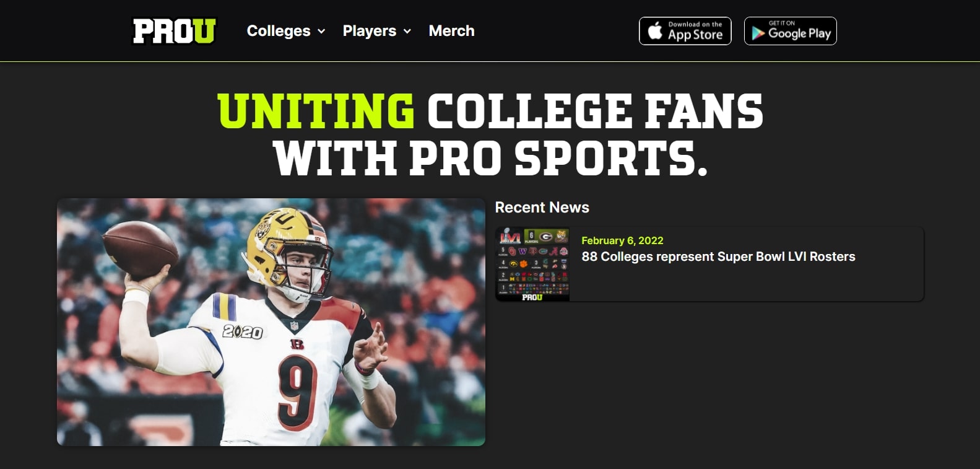Click the Recent News heading
980x469 pixels.
tap(542, 208)
